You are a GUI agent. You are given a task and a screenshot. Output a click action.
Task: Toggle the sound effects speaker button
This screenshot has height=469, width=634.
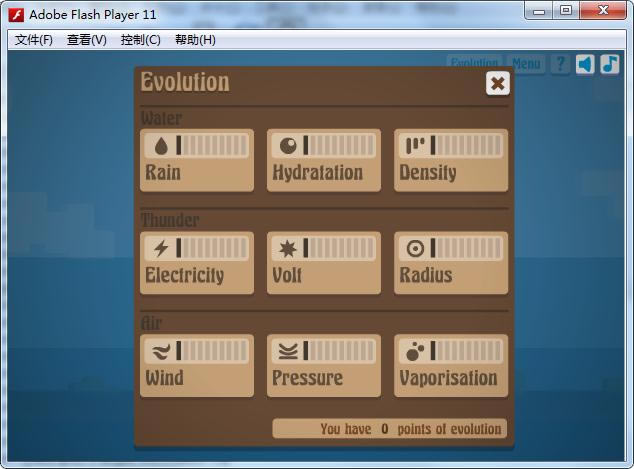coord(585,64)
